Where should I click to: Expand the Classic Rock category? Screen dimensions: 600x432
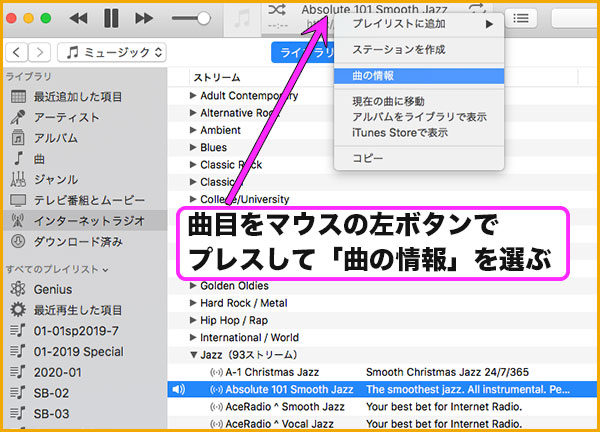pyautogui.click(x=193, y=165)
